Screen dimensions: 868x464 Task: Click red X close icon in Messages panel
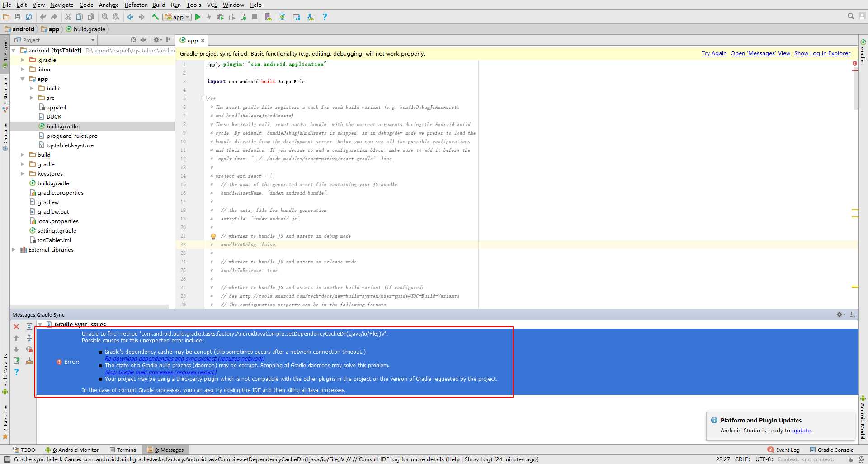(x=16, y=327)
